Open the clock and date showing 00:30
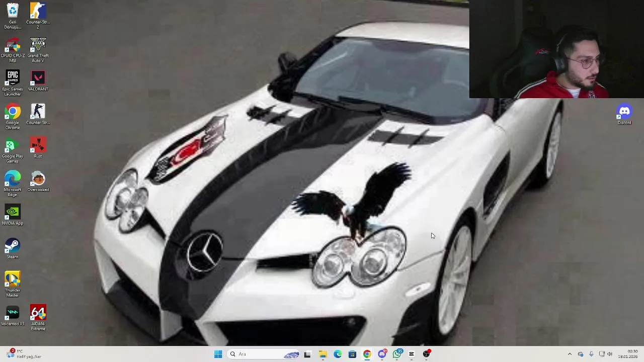This screenshot has width=644, height=362. (629, 354)
